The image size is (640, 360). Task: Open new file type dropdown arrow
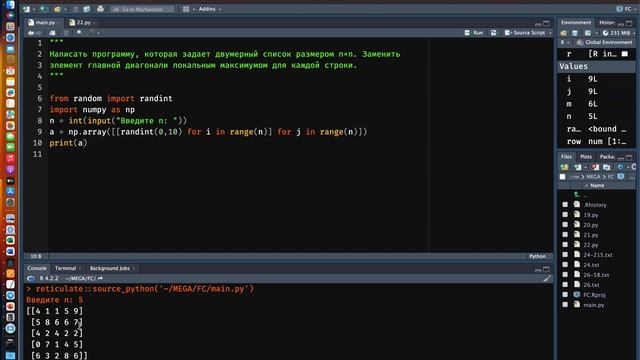33,9
